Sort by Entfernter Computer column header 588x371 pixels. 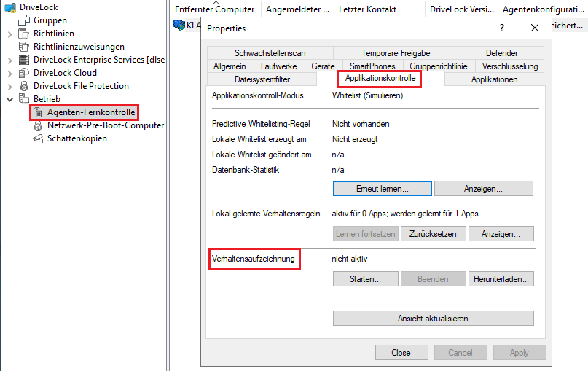point(215,9)
